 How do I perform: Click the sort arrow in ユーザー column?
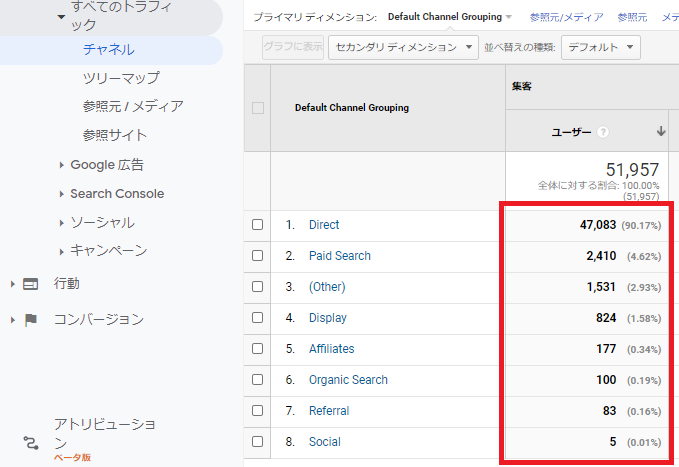click(661, 132)
